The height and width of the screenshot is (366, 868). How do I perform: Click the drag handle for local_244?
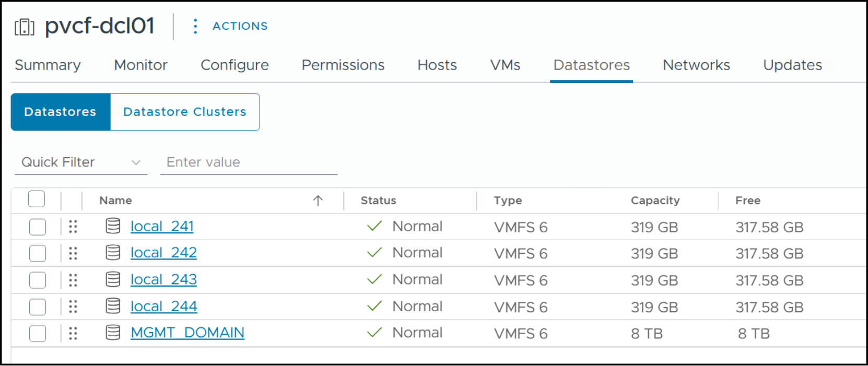click(x=73, y=306)
